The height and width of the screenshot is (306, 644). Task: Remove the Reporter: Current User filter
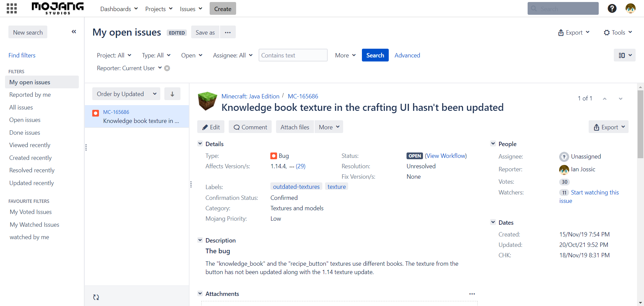pyautogui.click(x=167, y=68)
